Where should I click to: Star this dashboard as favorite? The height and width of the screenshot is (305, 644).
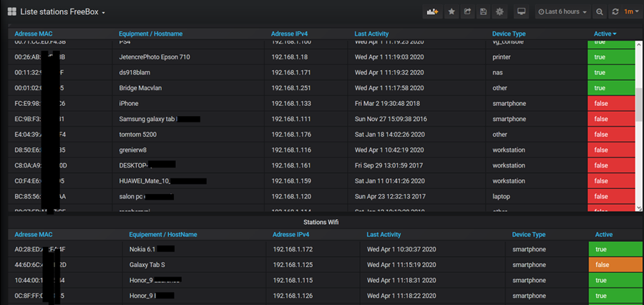pyautogui.click(x=452, y=12)
